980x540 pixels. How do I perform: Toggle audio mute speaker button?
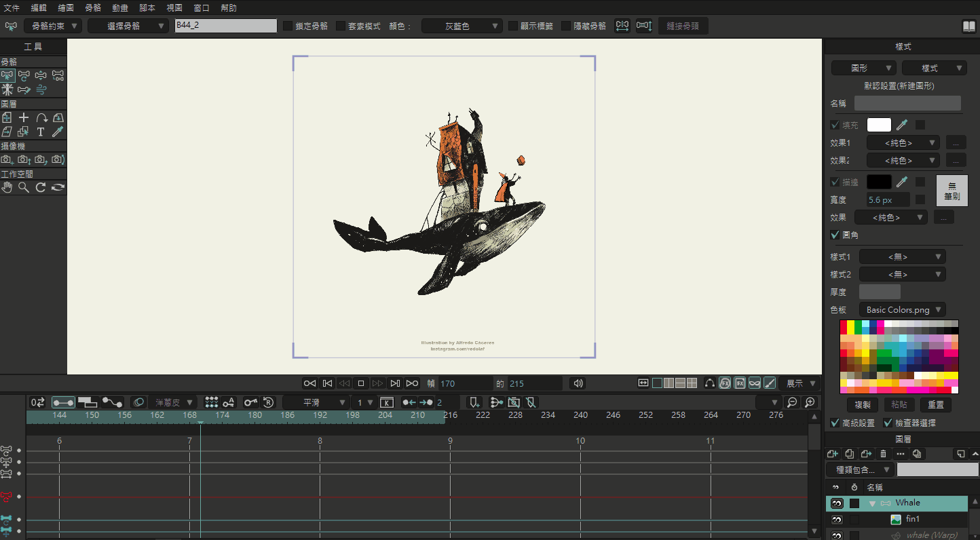click(x=578, y=383)
